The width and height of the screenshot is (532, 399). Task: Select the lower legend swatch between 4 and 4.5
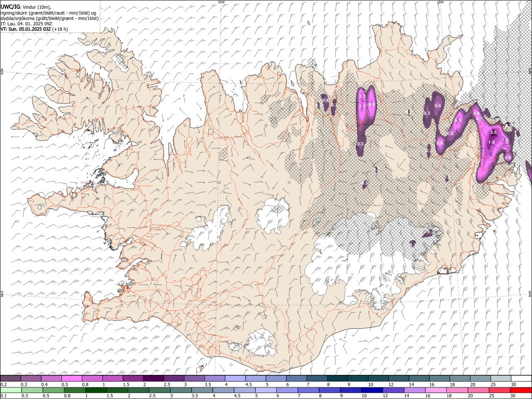pos(223,390)
